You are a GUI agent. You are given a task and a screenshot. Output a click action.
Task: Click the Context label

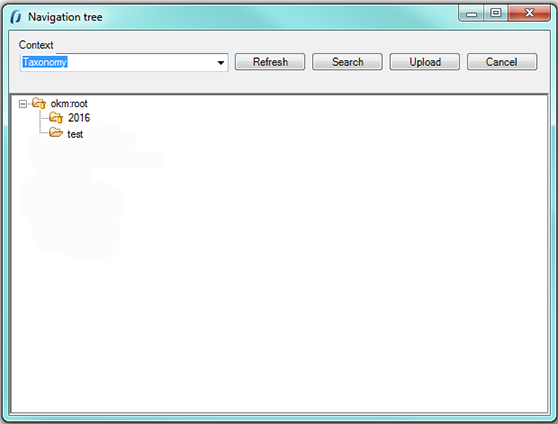[36, 45]
